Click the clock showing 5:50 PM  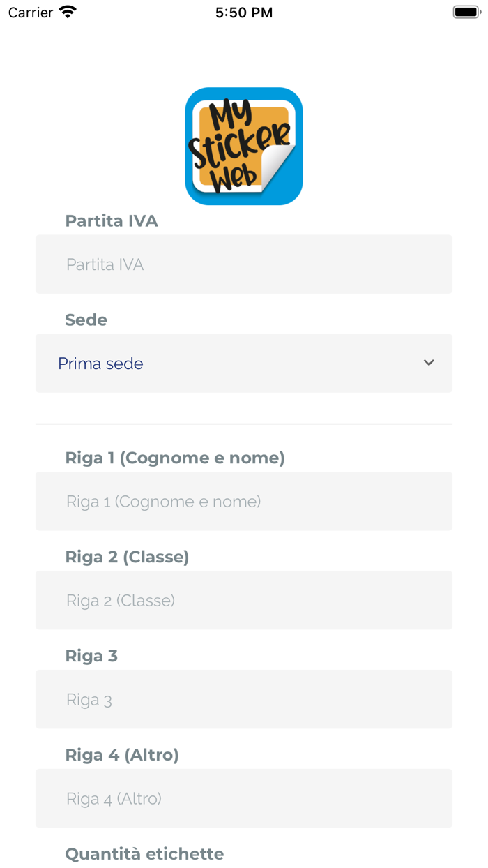point(243,12)
